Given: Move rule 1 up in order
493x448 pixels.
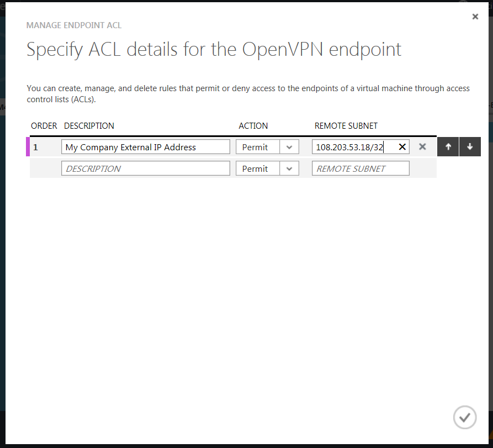Looking at the screenshot, I should (x=448, y=147).
